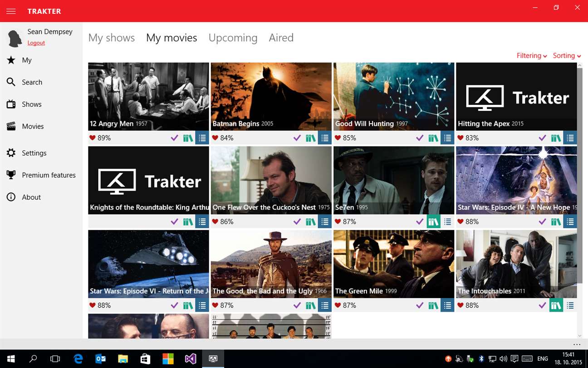Open the About page
The width and height of the screenshot is (588, 368).
pos(41,197)
